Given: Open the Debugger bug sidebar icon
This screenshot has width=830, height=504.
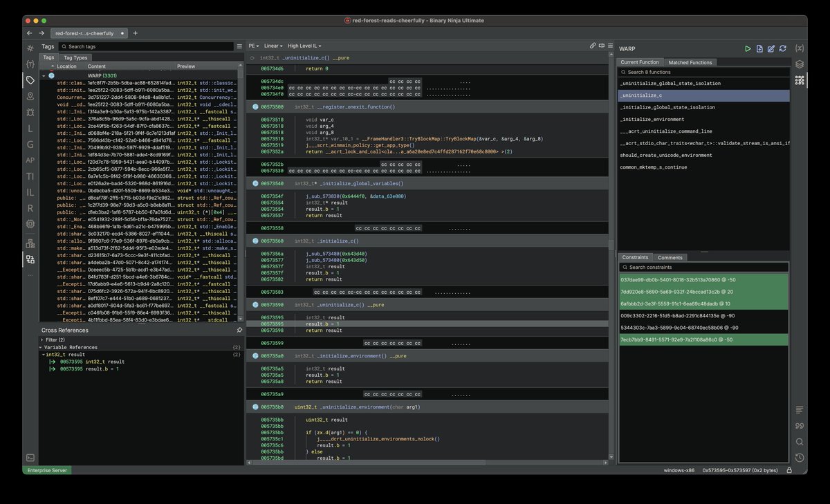Looking at the screenshot, I should (x=30, y=112).
